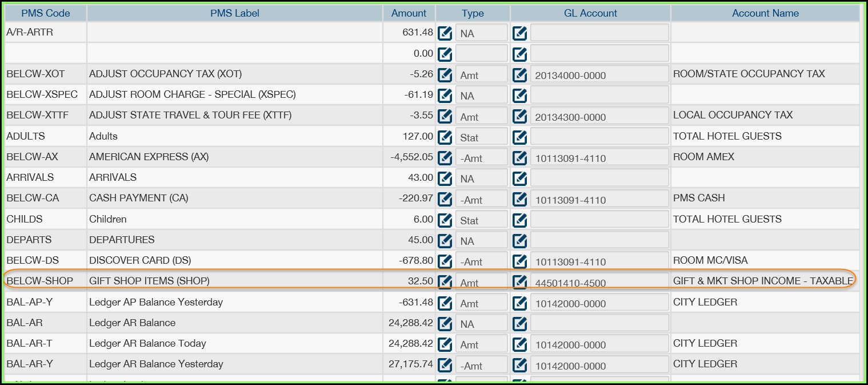Click GL Account field showing 44501410-4500
Viewport: 868px width, 385px height.
pos(599,282)
